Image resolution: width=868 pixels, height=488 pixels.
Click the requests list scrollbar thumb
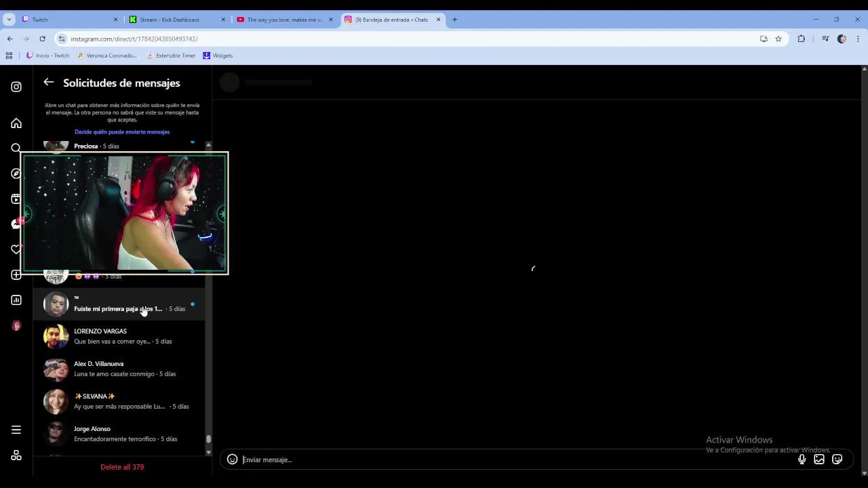tap(208, 440)
